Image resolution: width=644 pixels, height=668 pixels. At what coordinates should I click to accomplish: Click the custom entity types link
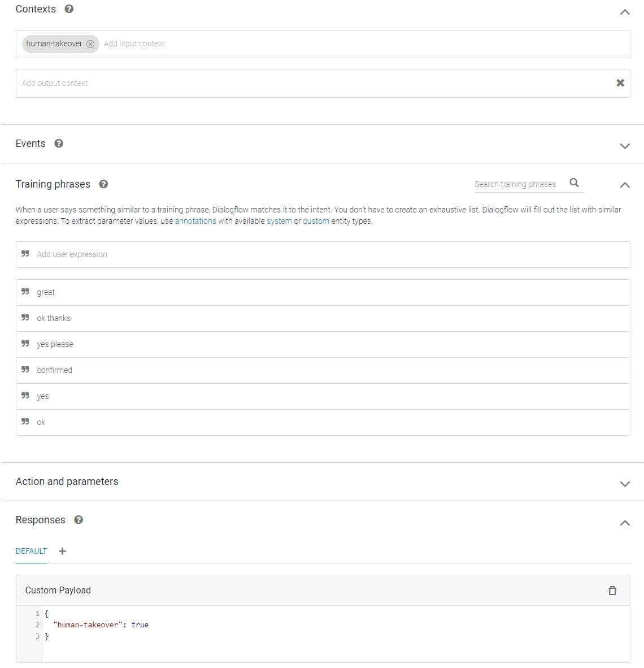tap(316, 221)
